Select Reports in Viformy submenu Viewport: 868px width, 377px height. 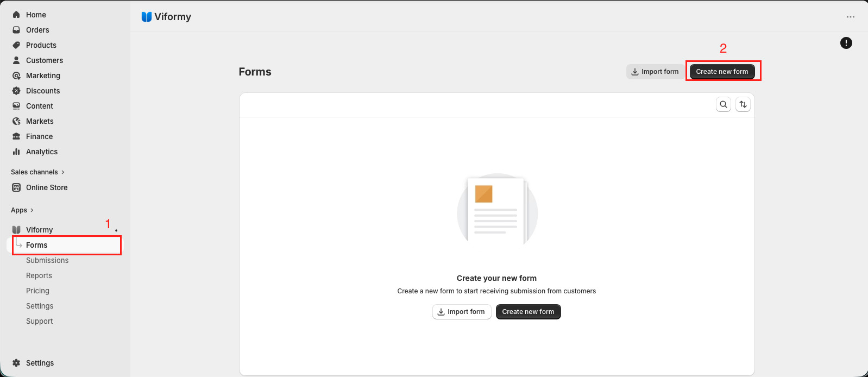[39, 275]
